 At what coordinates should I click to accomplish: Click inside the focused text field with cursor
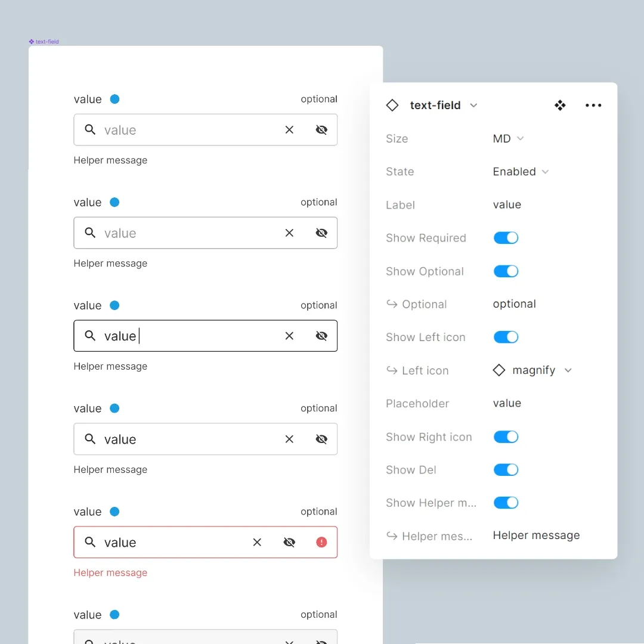(205, 336)
